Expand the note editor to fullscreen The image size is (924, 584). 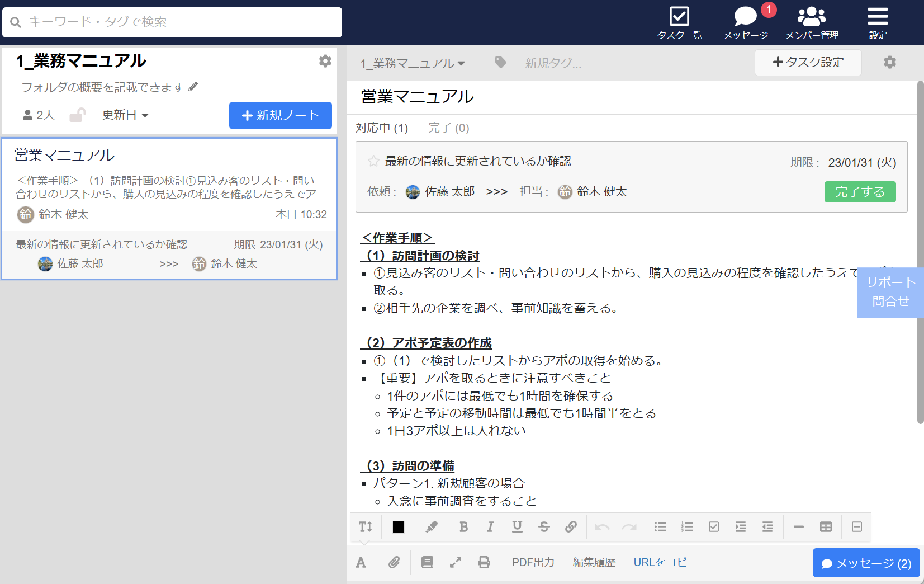point(456,562)
